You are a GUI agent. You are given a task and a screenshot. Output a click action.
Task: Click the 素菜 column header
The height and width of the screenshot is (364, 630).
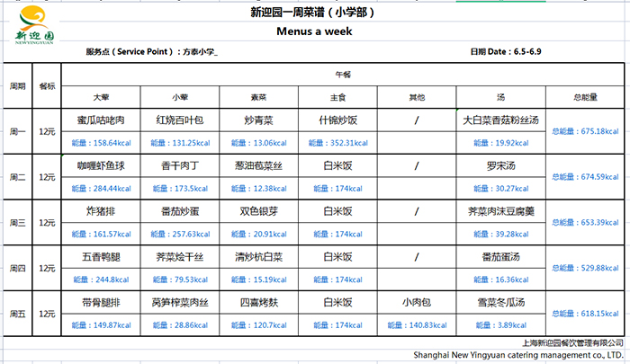coord(259,97)
